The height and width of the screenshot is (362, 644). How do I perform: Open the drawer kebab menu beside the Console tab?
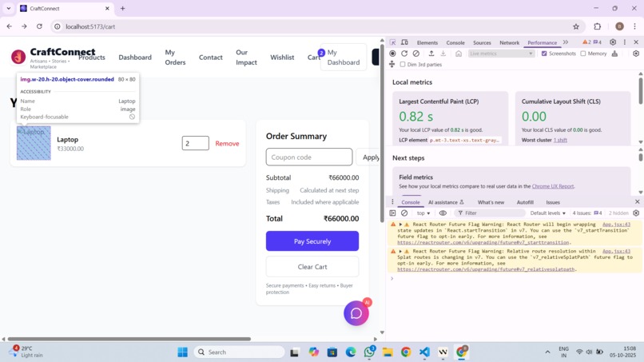(x=392, y=201)
